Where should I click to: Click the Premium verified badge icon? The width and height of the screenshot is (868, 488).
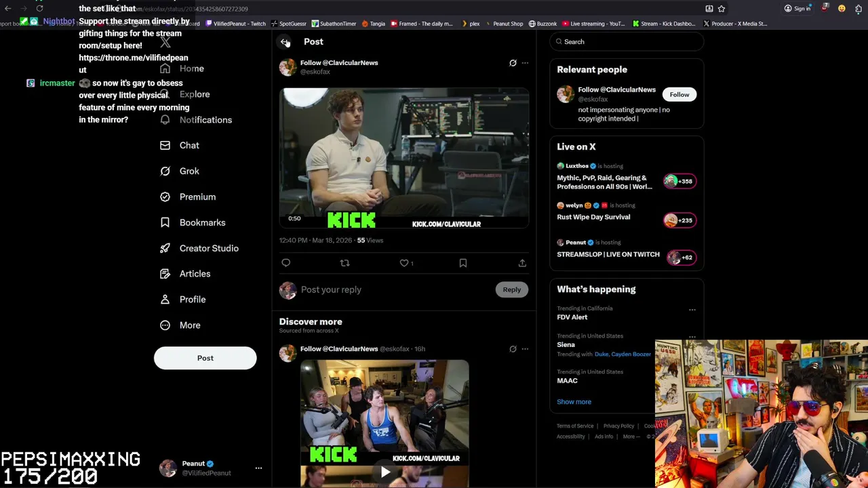pos(165,197)
